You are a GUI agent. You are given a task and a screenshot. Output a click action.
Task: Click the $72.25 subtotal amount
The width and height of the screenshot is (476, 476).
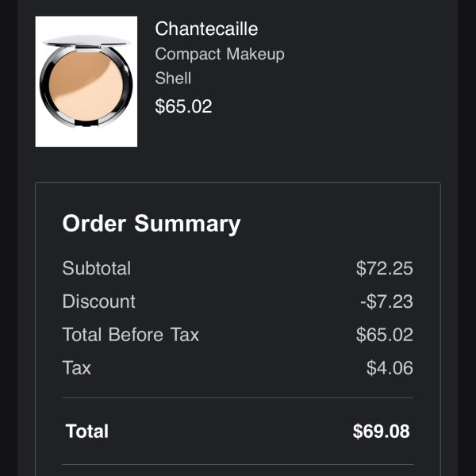384,268
